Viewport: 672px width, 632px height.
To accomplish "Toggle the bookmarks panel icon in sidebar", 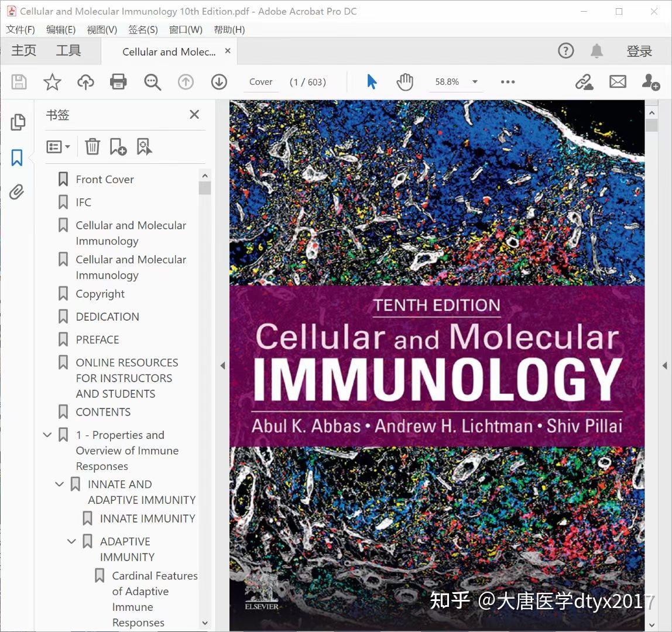I will point(17,157).
